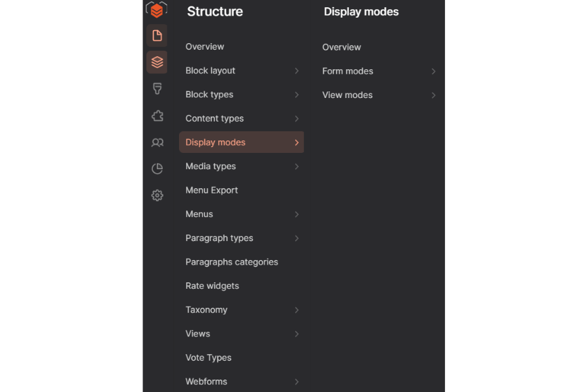Open the Menus menu item

199,214
